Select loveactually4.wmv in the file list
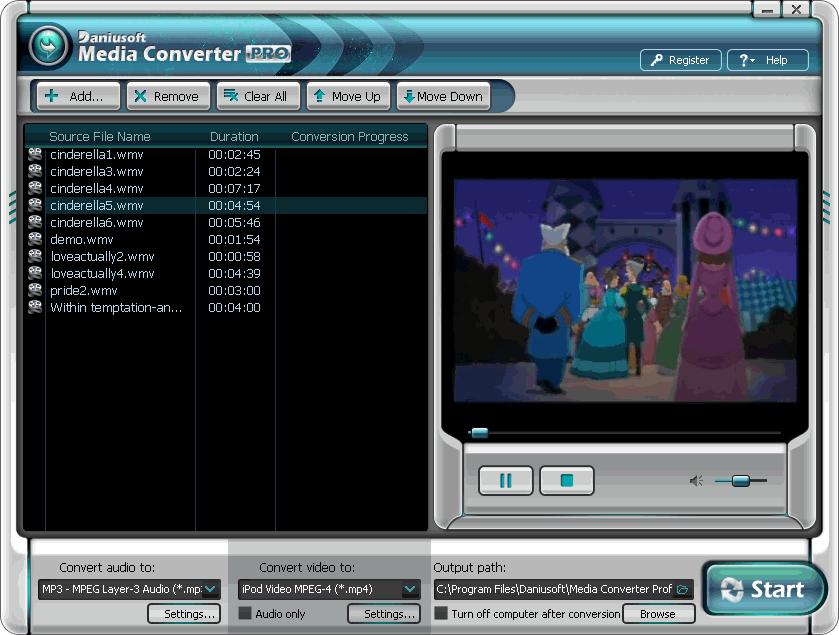 click(226, 273)
